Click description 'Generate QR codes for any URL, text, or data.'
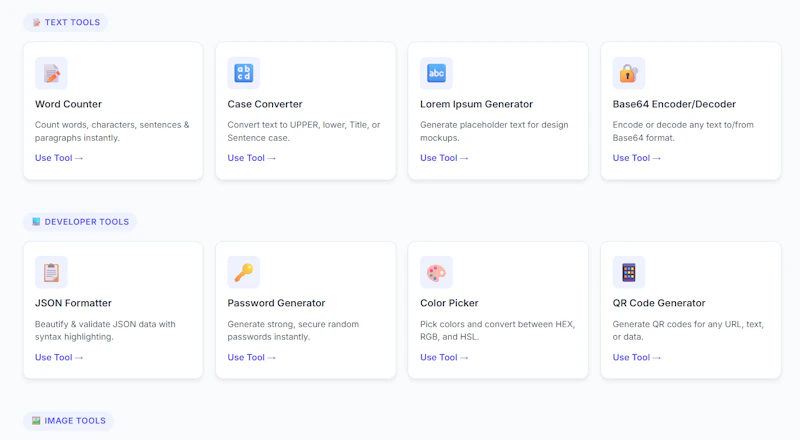The image size is (800, 440). pyautogui.click(x=688, y=330)
